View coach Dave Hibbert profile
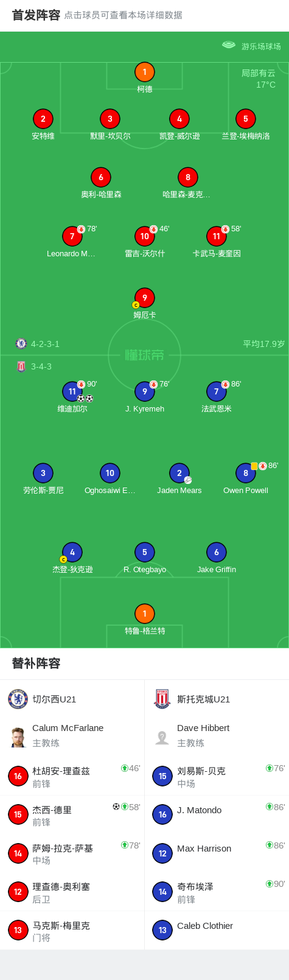The width and height of the screenshot is (289, 980). [217, 735]
